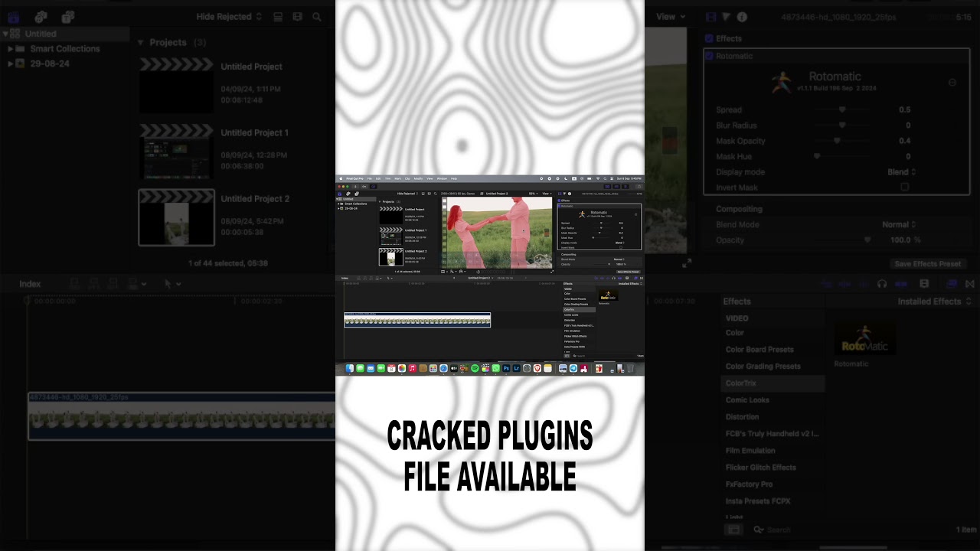Click browser search magnifier in dimmed backdrop
Screen dimensions: 980x551
click(x=317, y=16)
